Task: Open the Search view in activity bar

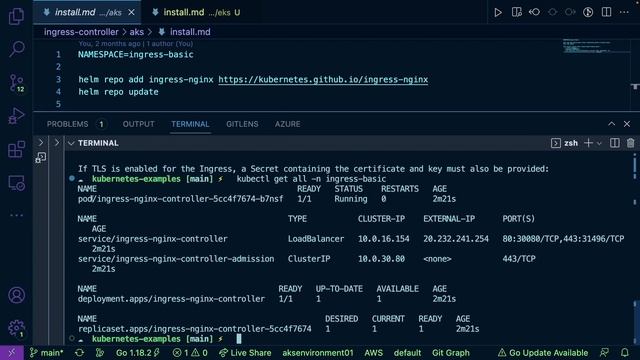Action: click(16, 49)
